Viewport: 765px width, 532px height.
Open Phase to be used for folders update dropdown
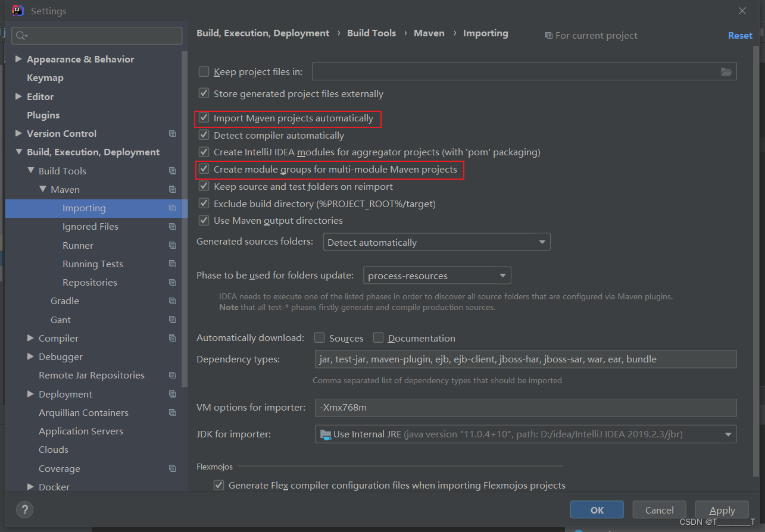pyautogui.click(x=437, y=276)
